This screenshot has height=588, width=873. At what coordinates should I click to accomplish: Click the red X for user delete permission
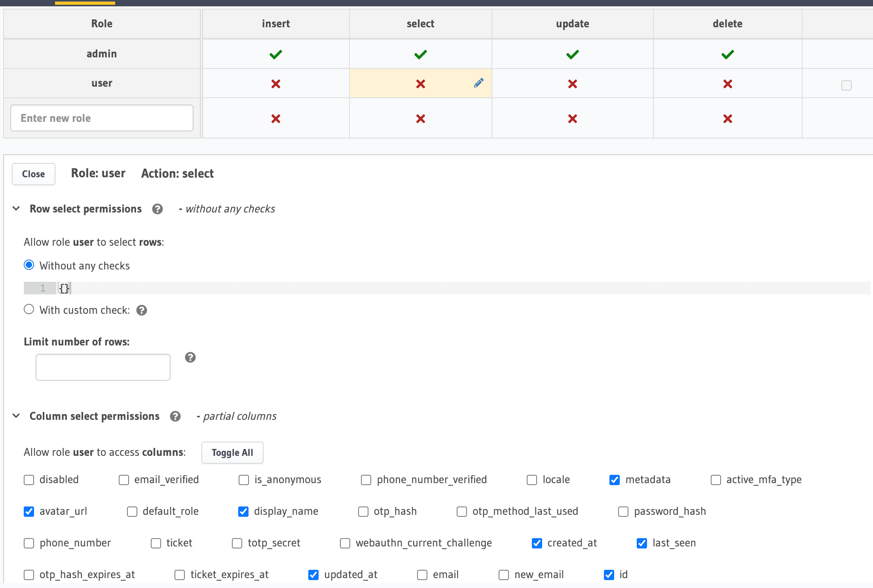[727, 83]
